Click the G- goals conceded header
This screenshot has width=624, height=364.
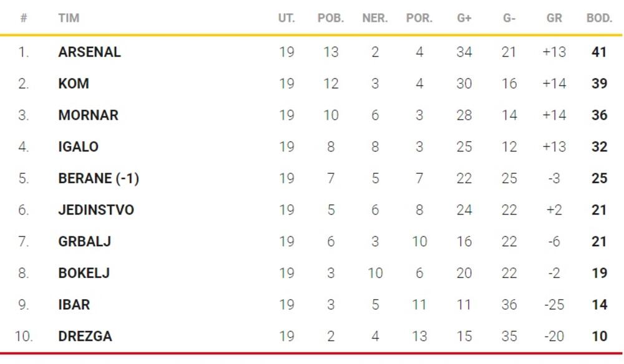point(509,18)
